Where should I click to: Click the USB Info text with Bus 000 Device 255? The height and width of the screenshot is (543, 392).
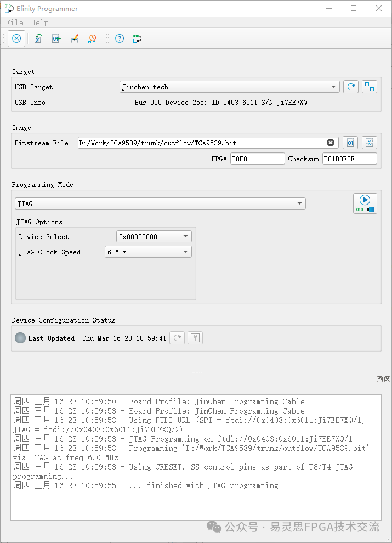click(x=221, y=103)
